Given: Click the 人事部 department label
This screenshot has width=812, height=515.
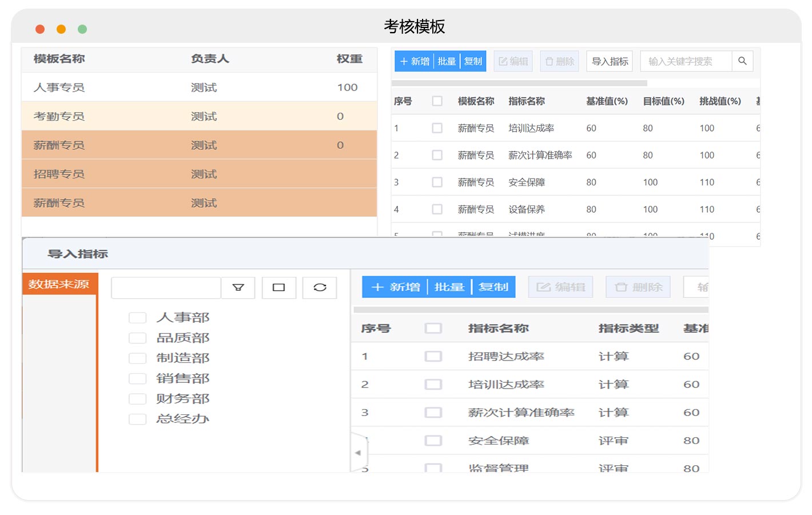Looking at the screenshot, I should [x=183, y=318].
